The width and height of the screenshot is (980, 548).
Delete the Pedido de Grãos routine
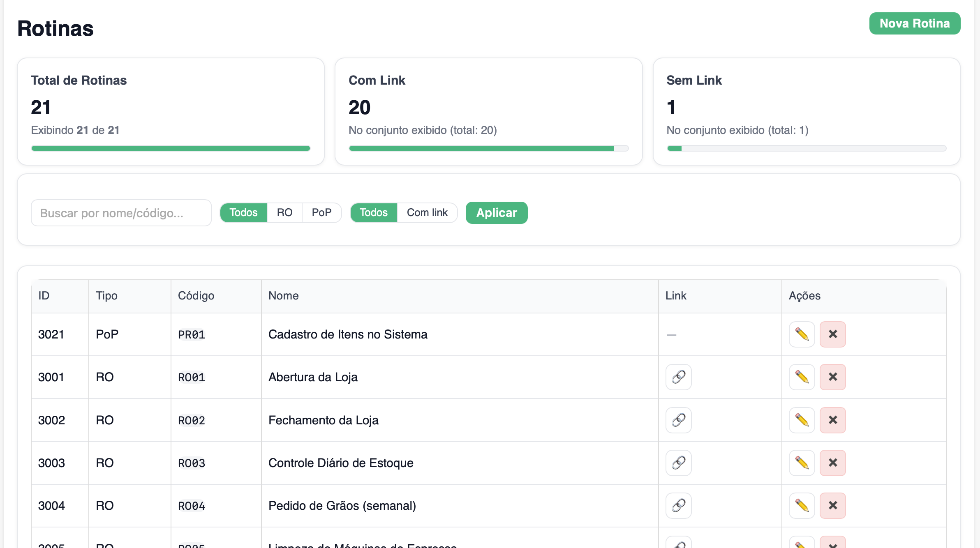tap(832, 505)
